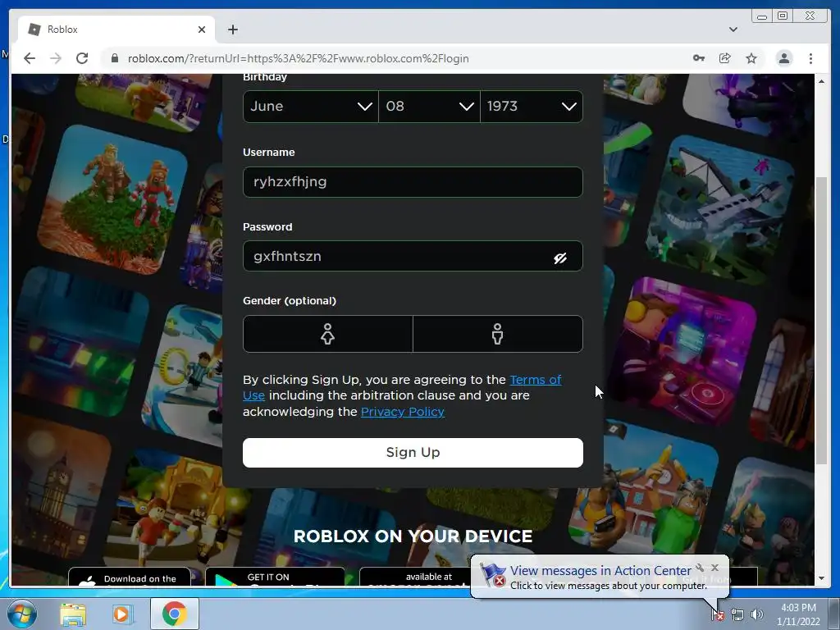Open the Terms of Use link
The height and width of the screenshot is (630, 840).
coord(402,387)
